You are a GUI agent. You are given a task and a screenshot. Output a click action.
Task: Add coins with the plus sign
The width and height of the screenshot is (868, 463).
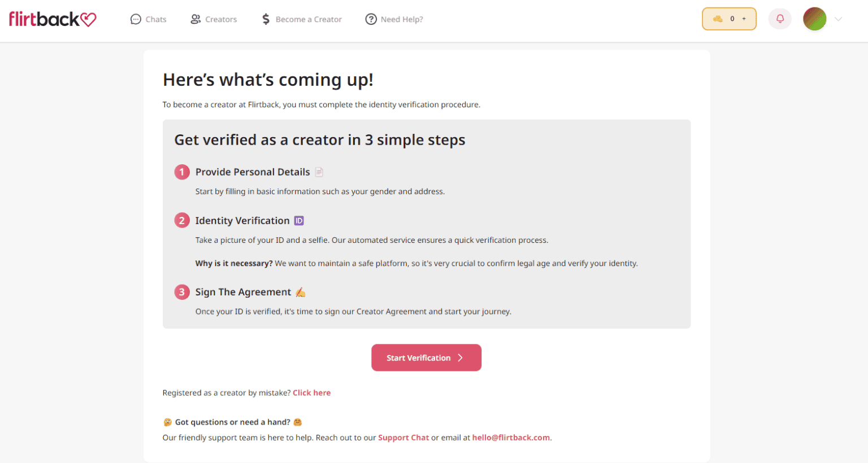coord(744,19)
